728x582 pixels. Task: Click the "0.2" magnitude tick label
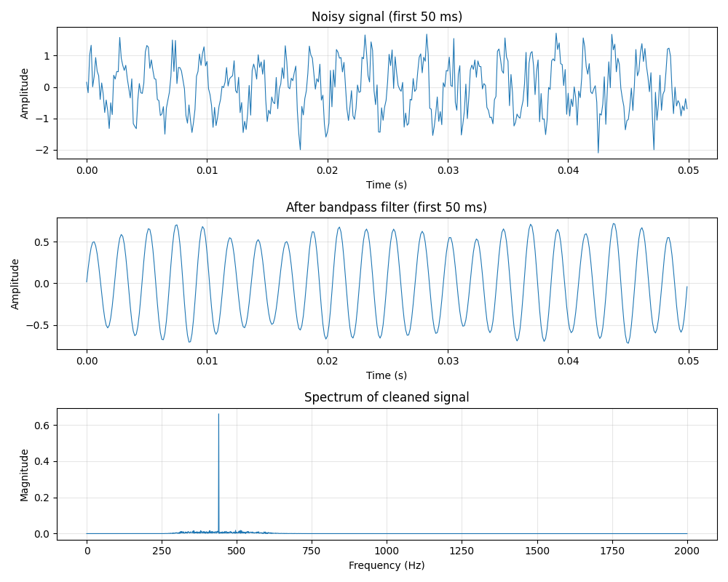click(41, 498)
